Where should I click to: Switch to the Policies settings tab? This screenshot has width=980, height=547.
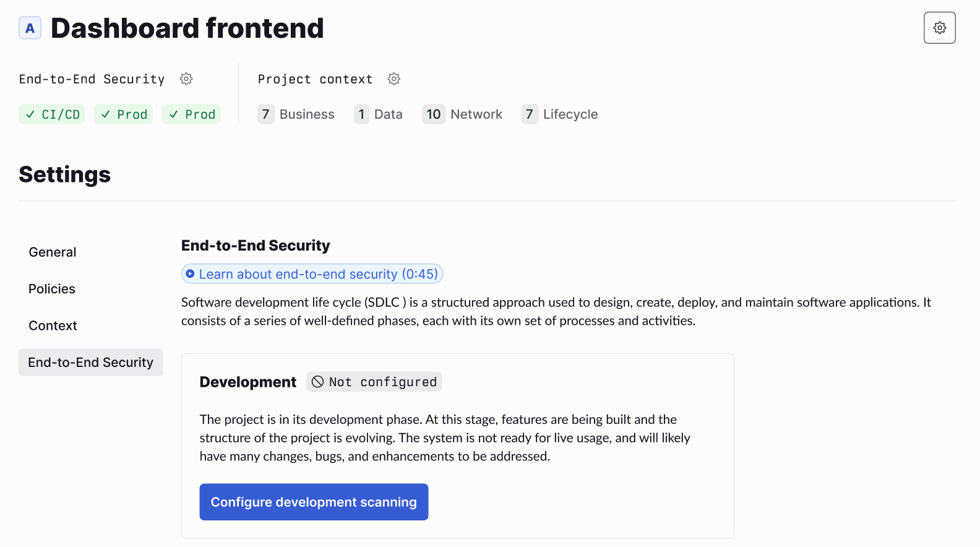[x=52, y=289]
